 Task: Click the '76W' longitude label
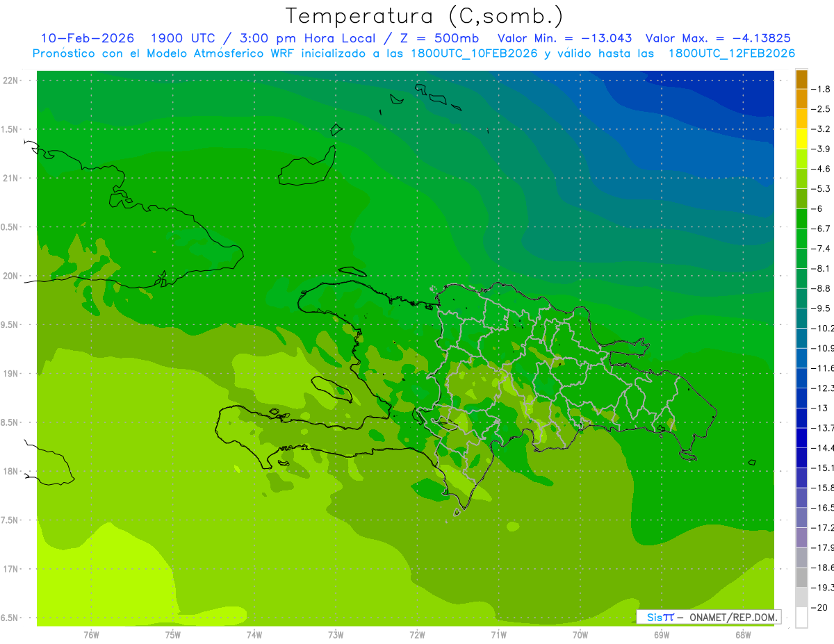point(91,634)
